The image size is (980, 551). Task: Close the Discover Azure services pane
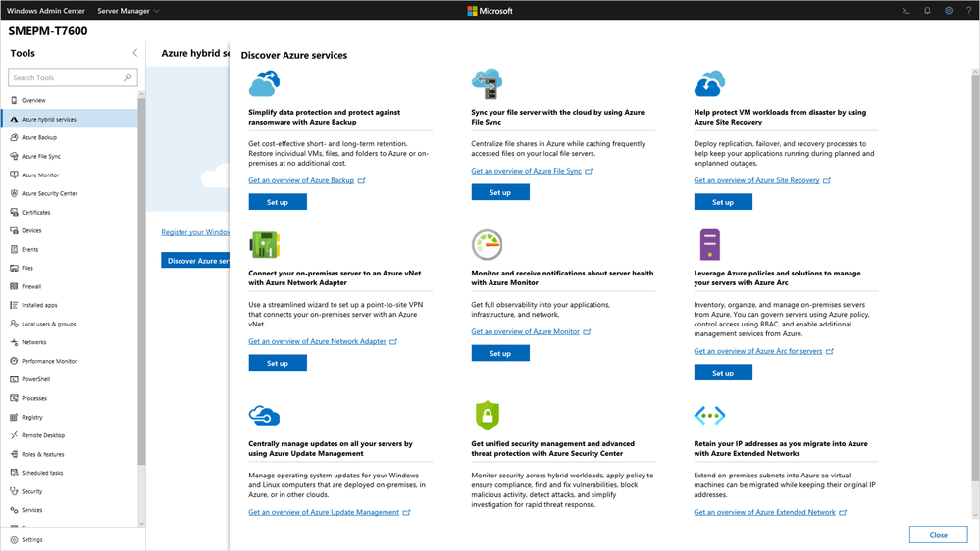coord(938,535)
